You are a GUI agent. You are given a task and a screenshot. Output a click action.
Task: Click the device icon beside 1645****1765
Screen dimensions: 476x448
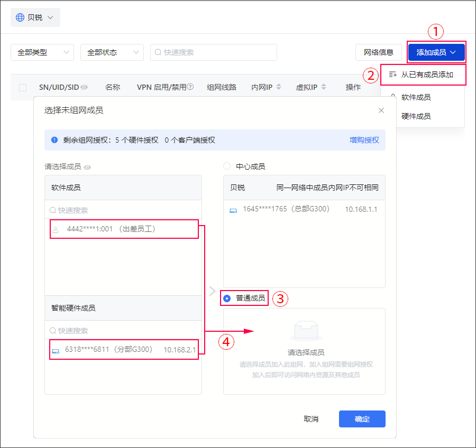233,210
